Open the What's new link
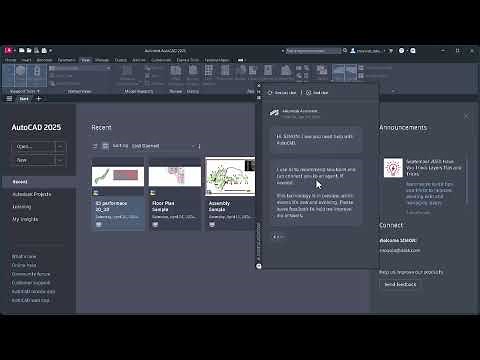The image size is (480, 360). [x=24, y=256]
